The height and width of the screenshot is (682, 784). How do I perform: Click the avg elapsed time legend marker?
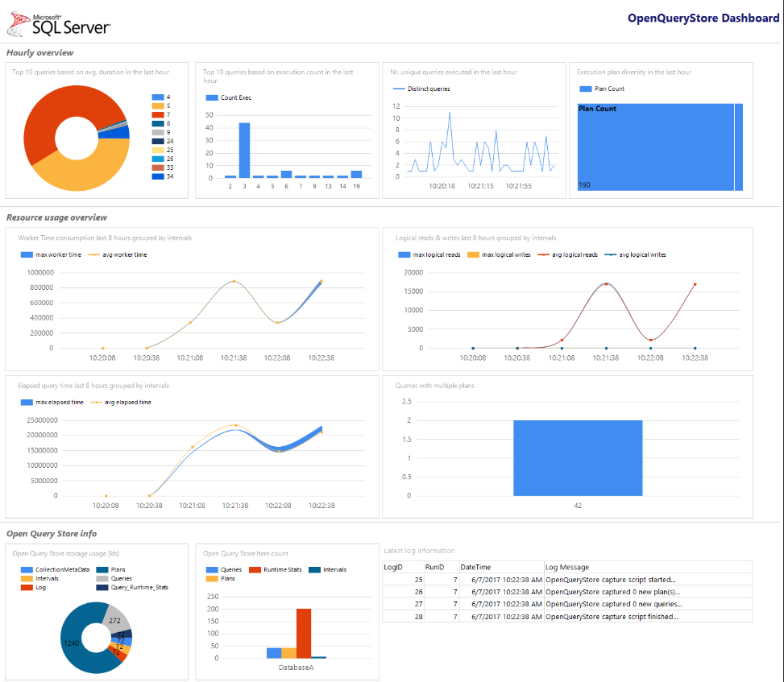pos(96,403)
